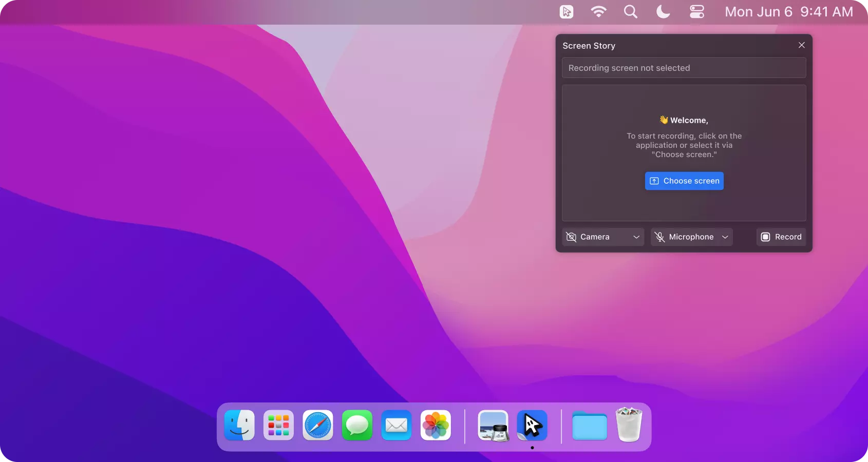The image size is (868, 462).
Task: Click the Screen Story app icon in Dock
Action: [532, 426]
